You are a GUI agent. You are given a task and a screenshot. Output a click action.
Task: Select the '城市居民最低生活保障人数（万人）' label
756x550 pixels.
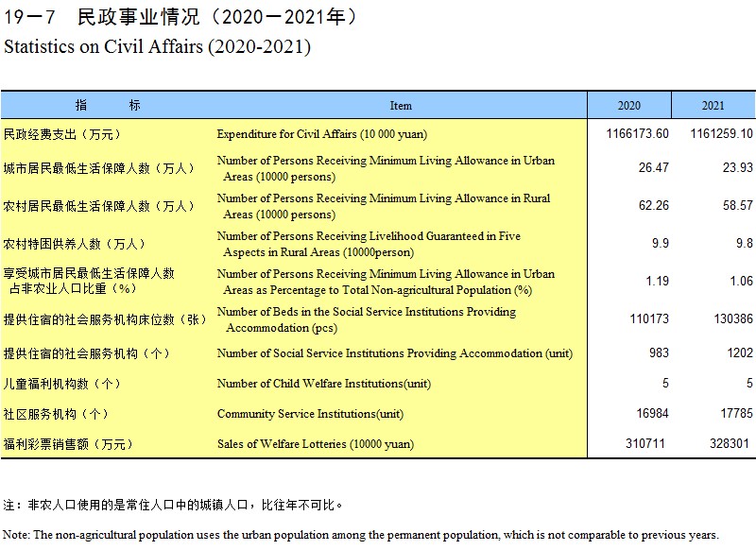tap(99, 168)
